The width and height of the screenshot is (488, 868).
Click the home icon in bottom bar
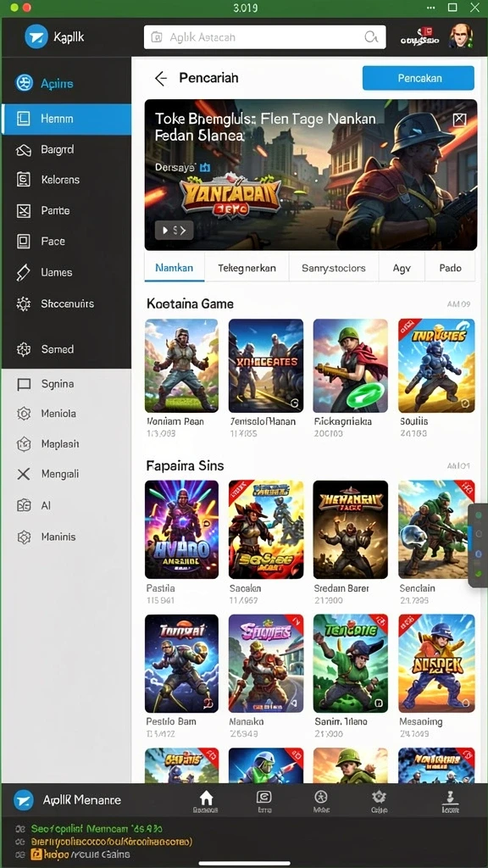click(x=206, y=797)
